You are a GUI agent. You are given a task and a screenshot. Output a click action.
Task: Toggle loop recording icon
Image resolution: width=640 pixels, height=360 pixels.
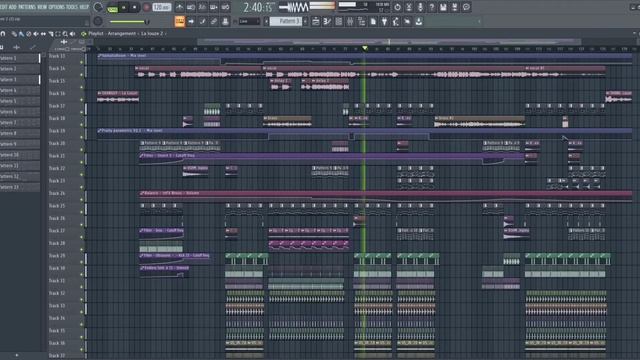[x=225, y=7]
